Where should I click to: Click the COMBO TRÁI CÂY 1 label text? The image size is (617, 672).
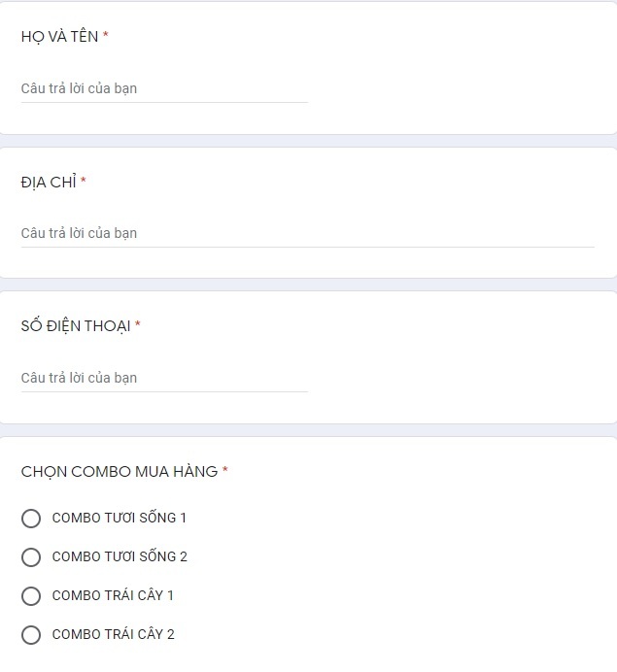tap(113, 595)
